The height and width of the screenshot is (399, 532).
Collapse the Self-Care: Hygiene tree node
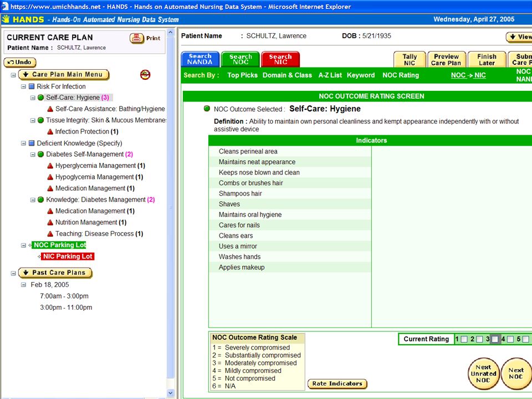click(33, 98)
